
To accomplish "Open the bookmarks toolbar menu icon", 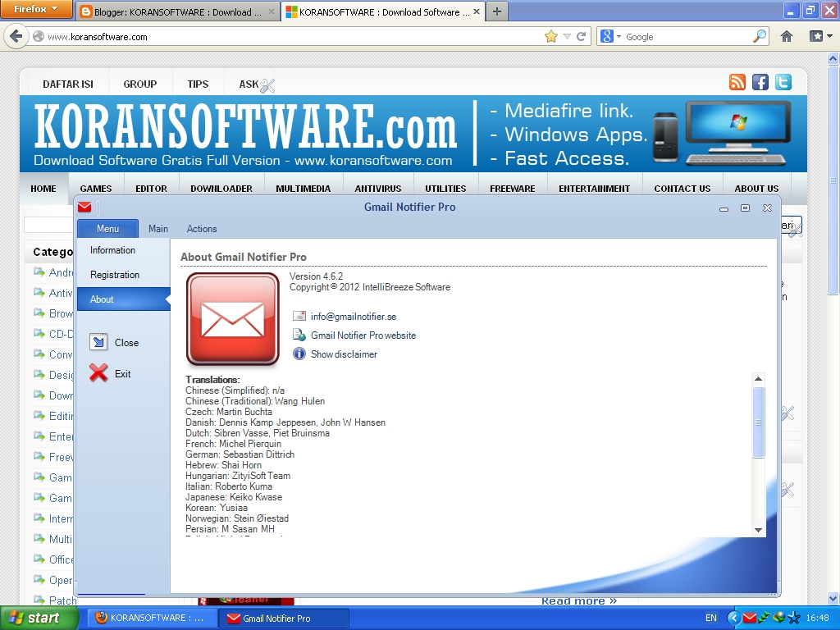I will click(x=820, y=36).
